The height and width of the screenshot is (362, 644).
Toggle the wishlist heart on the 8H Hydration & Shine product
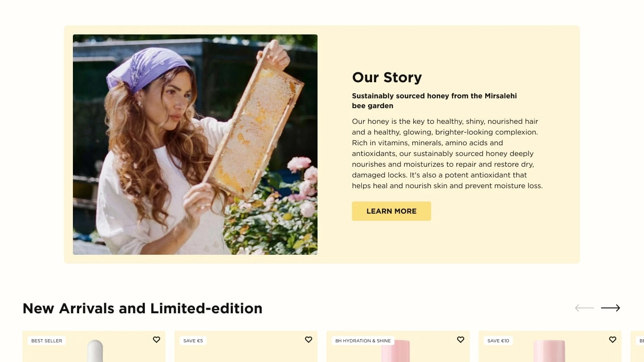[x=461, y=340]
